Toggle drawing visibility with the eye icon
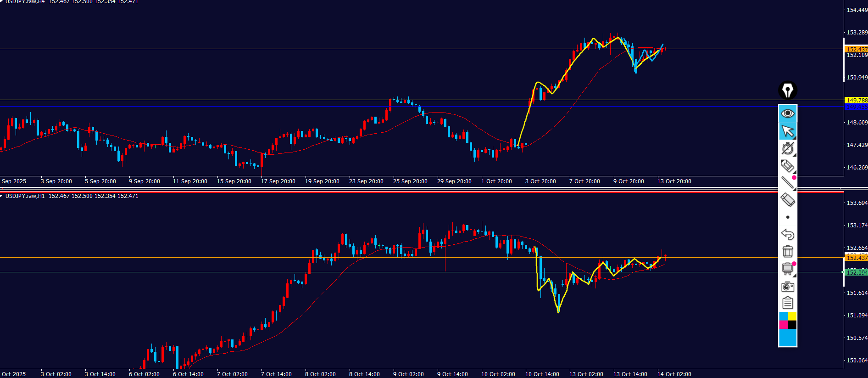This screenshot has width=868, height=378. click(x=788, y=113)
